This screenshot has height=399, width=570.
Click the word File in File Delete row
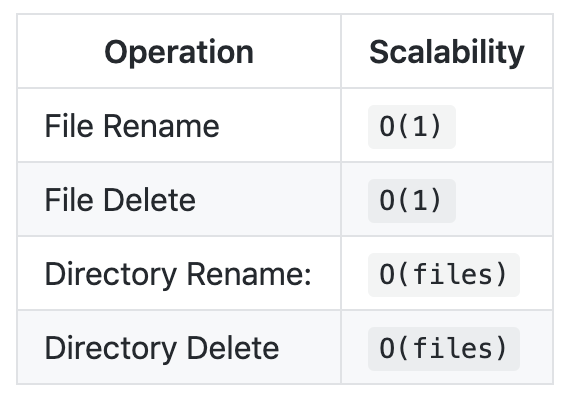[69, 200]
